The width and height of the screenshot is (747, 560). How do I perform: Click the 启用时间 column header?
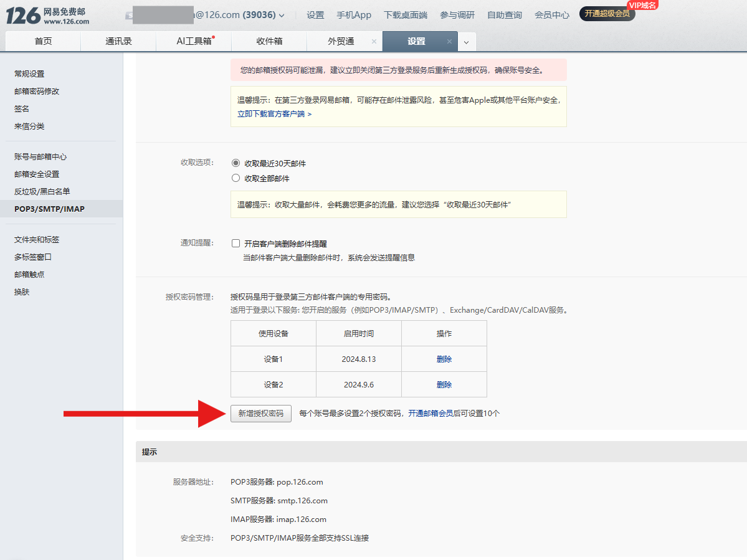tap(359, 333)
